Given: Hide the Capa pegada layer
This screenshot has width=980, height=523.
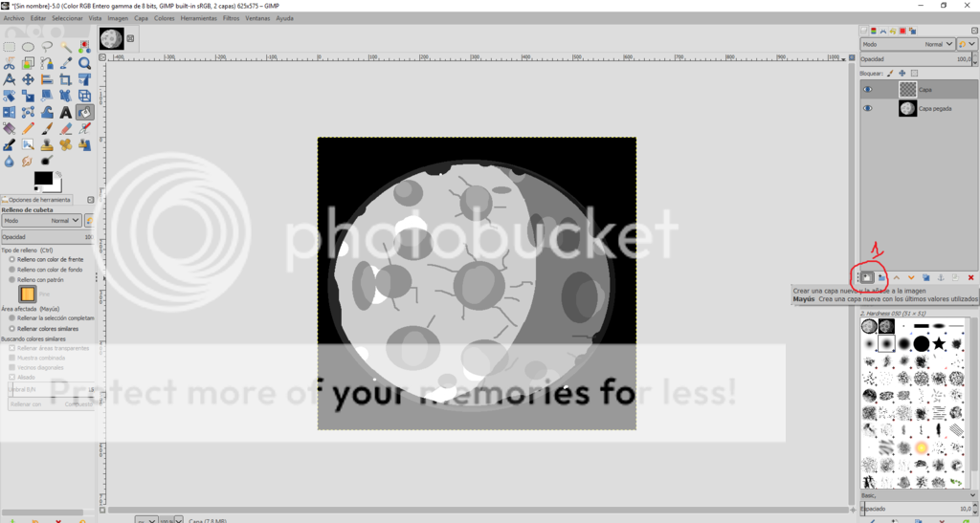Looking at the screenshot, I should click(x=867, y=108).
